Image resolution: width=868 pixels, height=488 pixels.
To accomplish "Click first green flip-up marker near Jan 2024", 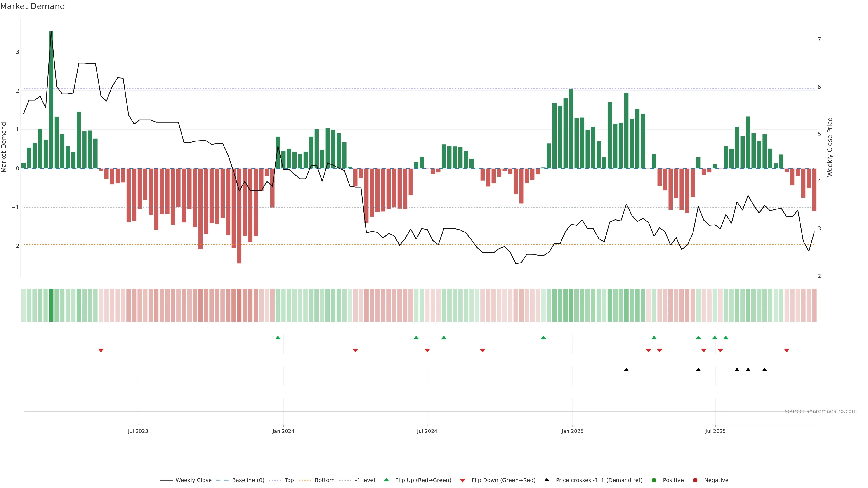I will point(278,338).
